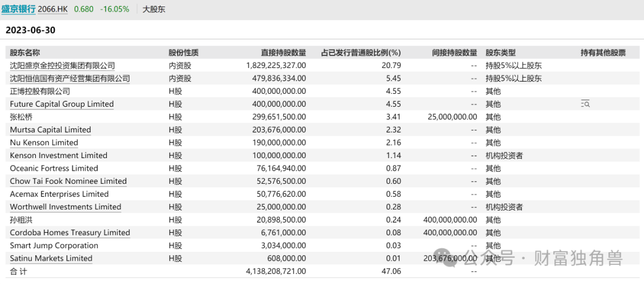Click the value 203,676,000.00 in Murtsa row
The height and width of the screenshot is (284, 644).
pyautogui.click(x=280, y=130)
